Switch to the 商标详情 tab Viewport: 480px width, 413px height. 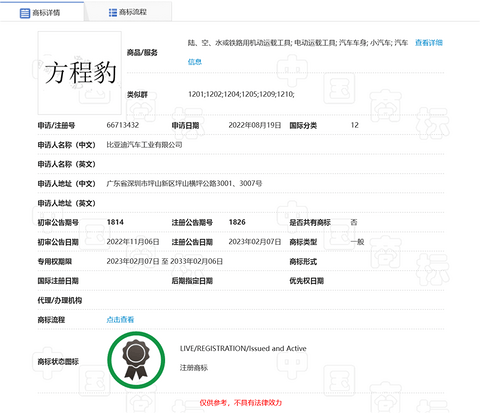[42, 12]
